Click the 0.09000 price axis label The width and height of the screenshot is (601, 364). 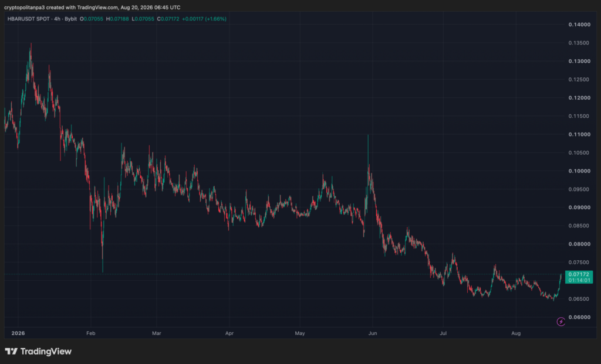pyautogui.click(x=579, y=207)
